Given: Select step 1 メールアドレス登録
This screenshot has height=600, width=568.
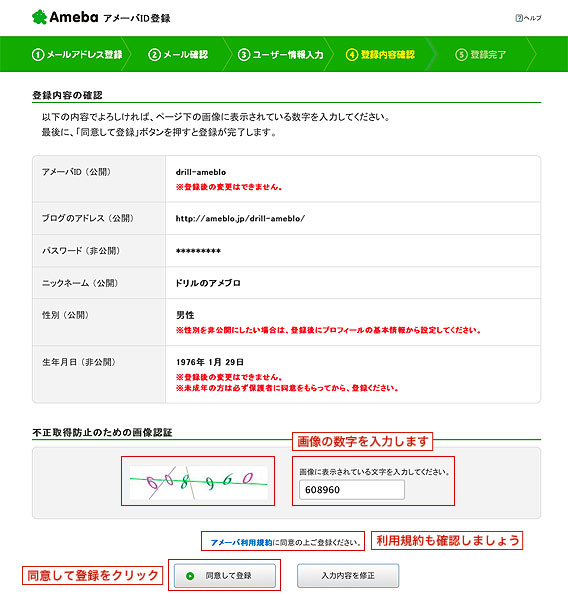Looking at the screenshot, I should [77, 55].
